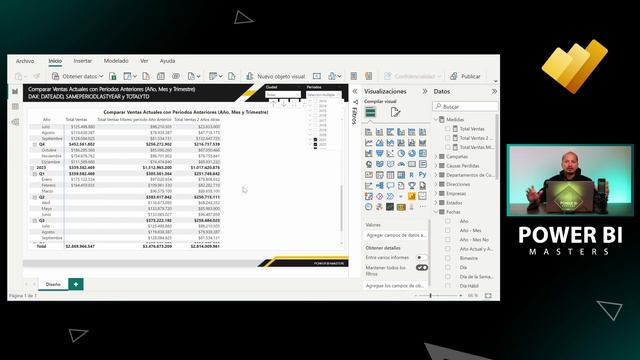
Task: Click the zoom slider handle
Action: click(x=431, y=296)
